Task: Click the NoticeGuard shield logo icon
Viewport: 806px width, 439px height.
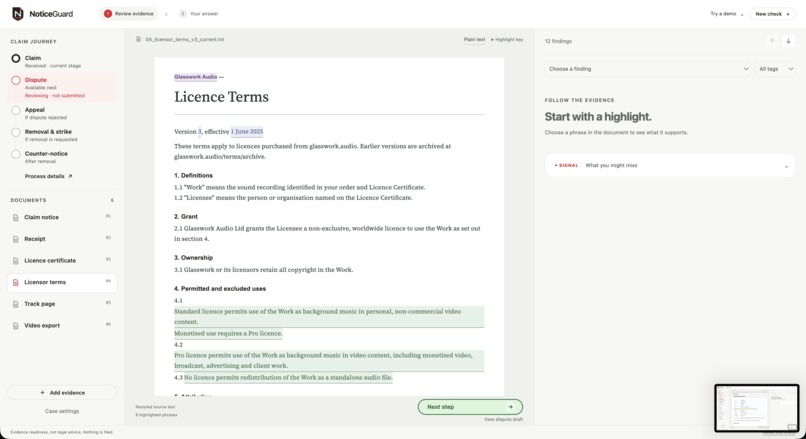Action: [17, 14]
